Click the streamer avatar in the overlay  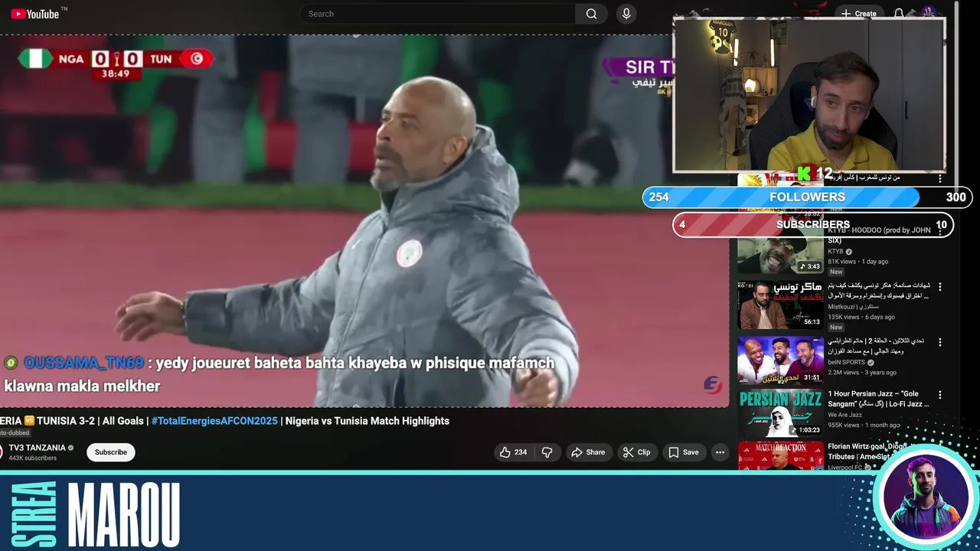pos(926,497)
